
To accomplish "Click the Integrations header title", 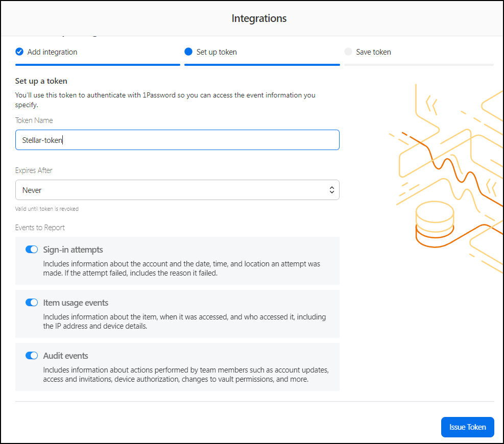I will click(x=259, y=18).
